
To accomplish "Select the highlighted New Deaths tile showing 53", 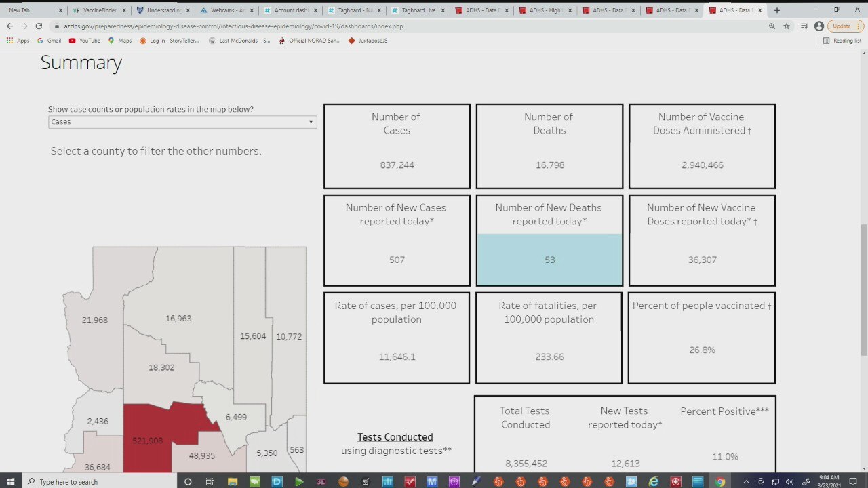I will tap(549, 259).
